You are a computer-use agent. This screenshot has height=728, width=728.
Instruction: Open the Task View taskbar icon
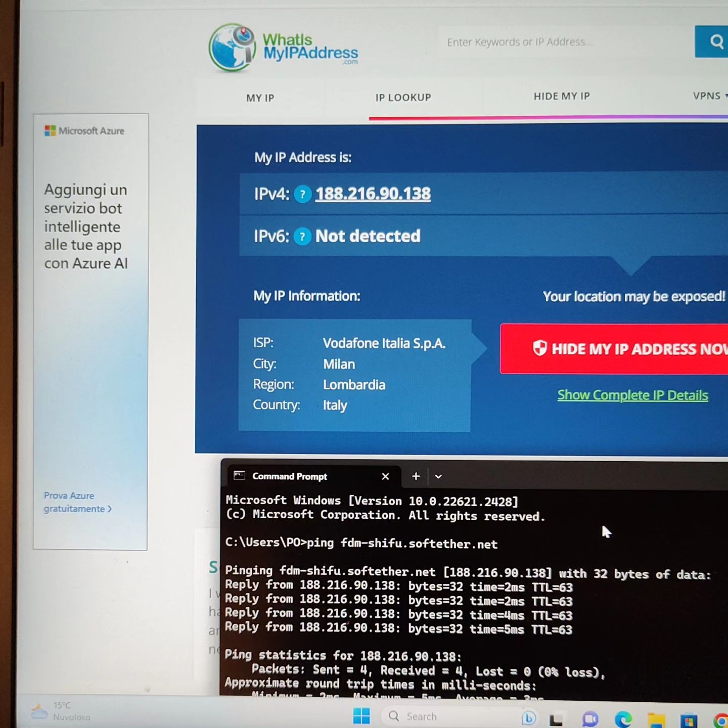(x=556, y=719)
